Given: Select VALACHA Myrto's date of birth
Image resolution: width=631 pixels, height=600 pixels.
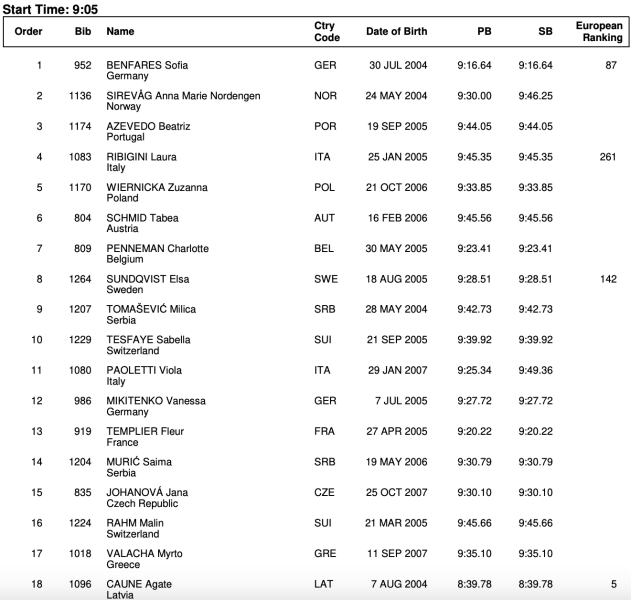Looking at the screenshot, I should [398, 554].
